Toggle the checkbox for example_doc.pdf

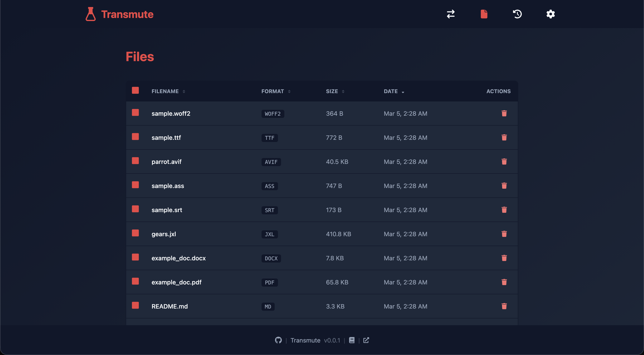[x=135, y=281]
